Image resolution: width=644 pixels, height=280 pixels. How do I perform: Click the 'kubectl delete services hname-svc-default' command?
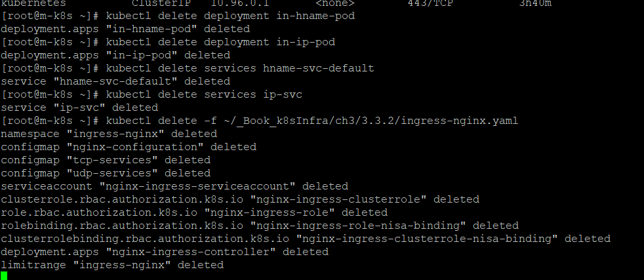pos(240,68)
